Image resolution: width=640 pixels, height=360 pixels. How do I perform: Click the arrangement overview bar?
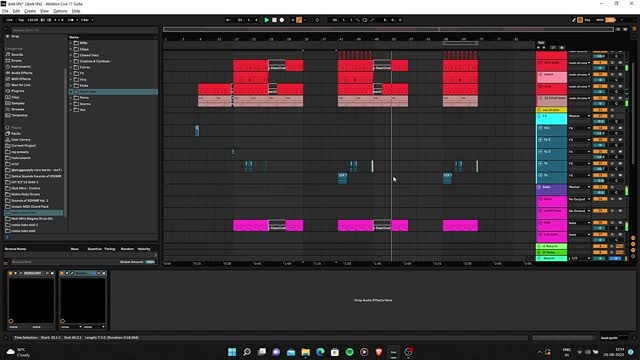click(388, 29)
